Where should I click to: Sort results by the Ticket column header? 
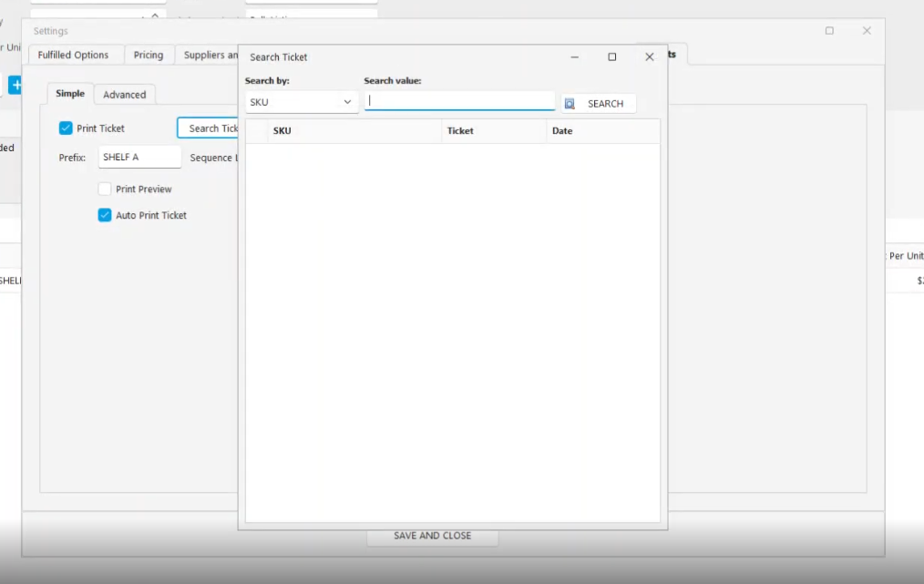pyautogui.click(x=493, y=131)
